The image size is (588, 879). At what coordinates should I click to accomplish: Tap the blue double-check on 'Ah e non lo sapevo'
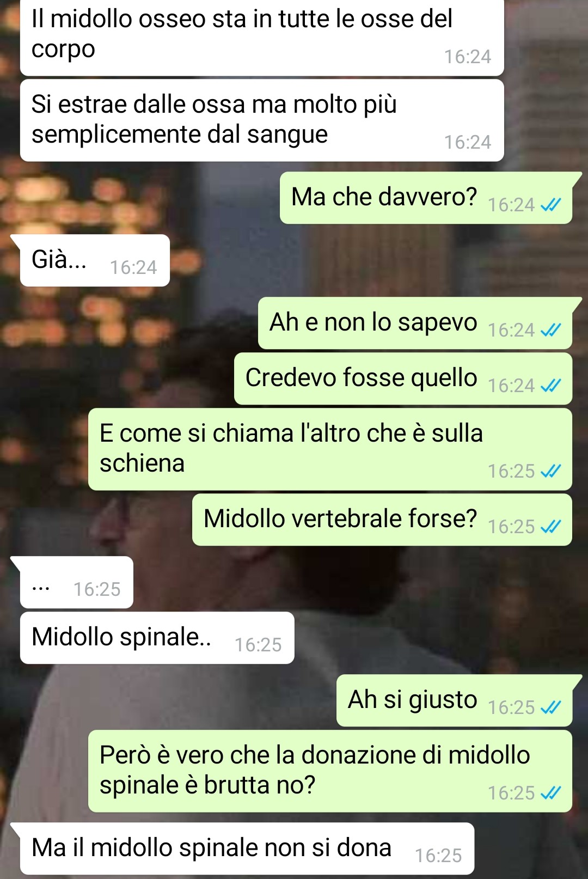[x=550, y=330]
